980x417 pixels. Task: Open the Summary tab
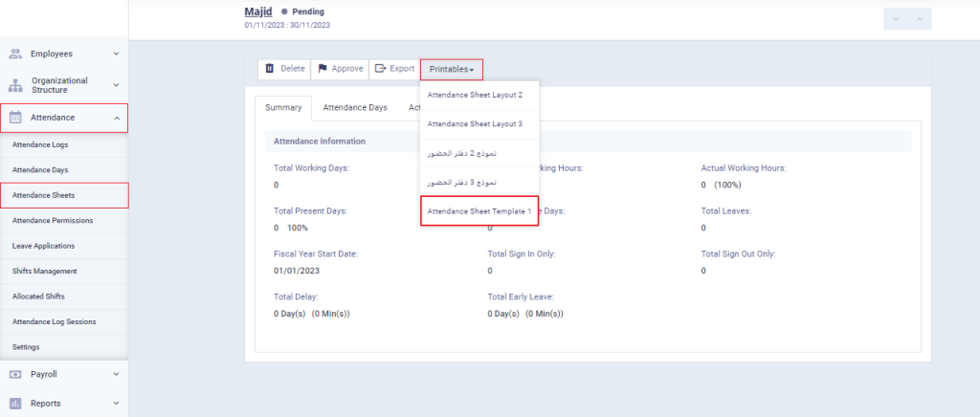[283, 108]
